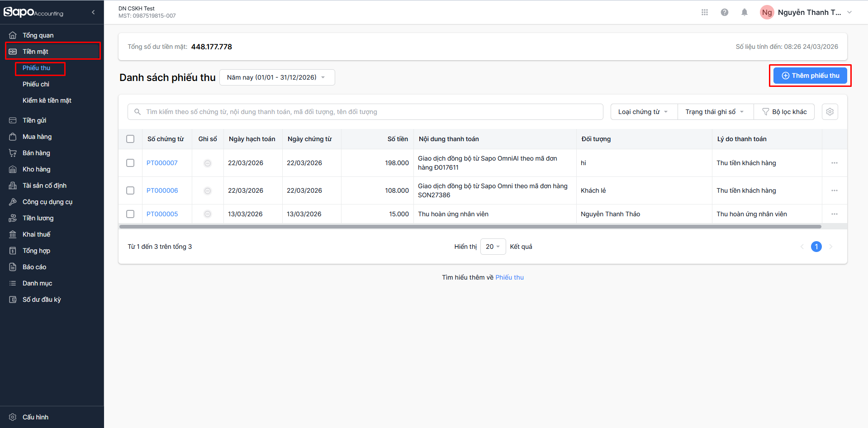Tick the checkbox for row PT000007
Screen dimensions: 868x428
[x=130, y=163]
